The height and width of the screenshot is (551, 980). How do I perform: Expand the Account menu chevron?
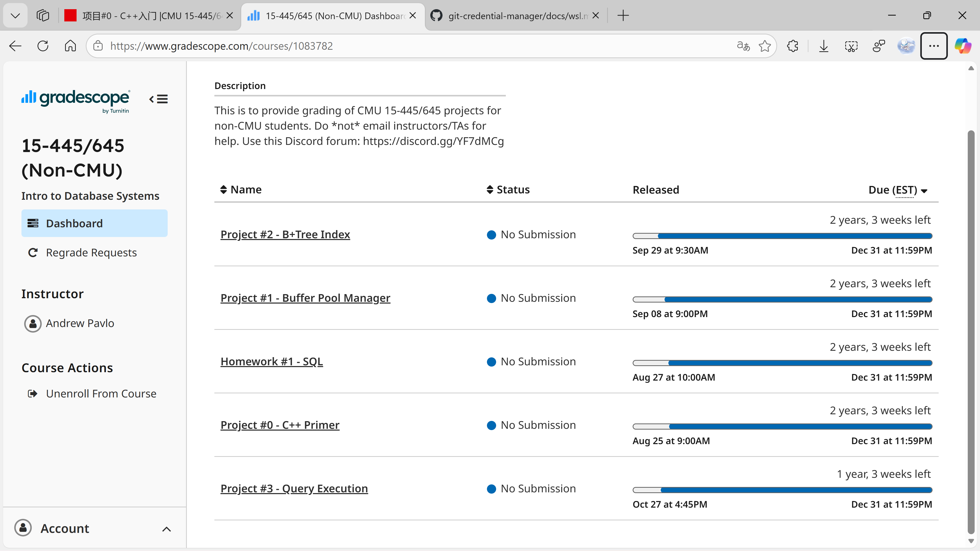point(166,529)
